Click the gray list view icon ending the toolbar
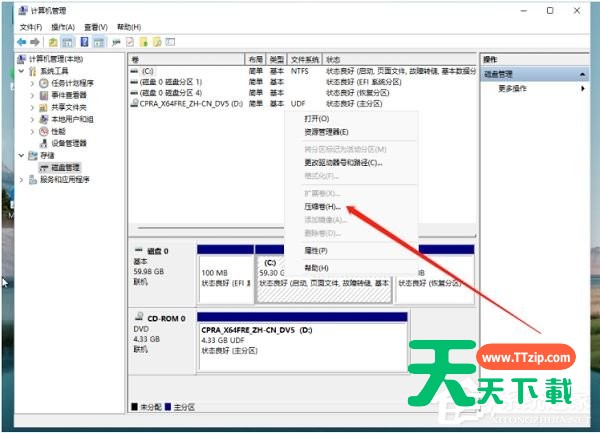Viewport: 600px width, 433px height. [170, 42]
